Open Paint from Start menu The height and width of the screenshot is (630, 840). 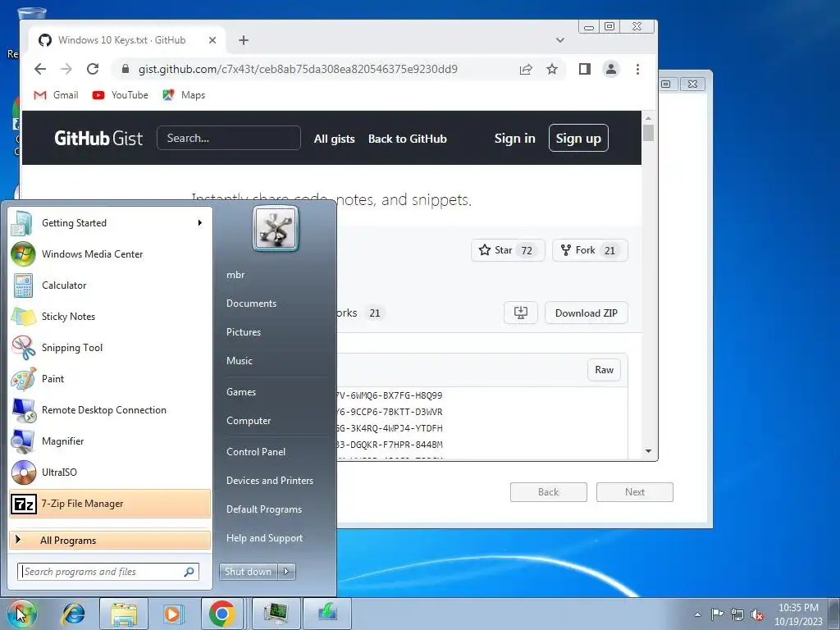pyautogui.click(x=110, y=379)
